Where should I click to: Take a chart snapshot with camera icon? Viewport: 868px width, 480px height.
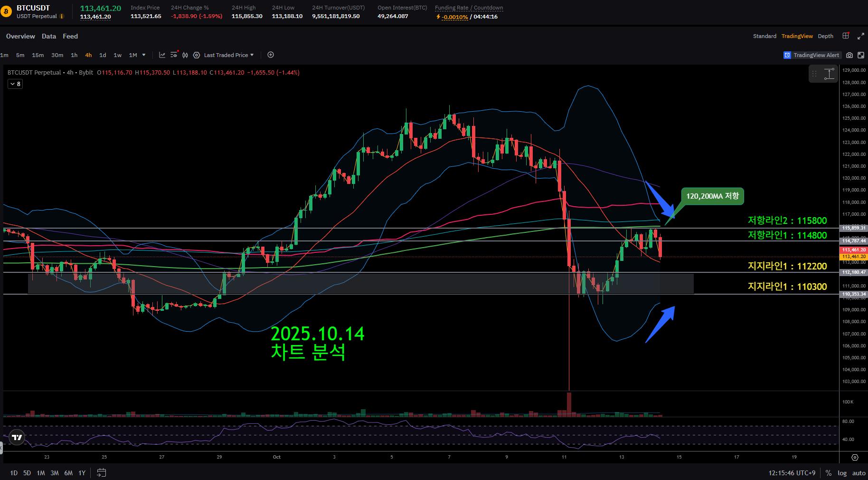click(x=849, y=55)
